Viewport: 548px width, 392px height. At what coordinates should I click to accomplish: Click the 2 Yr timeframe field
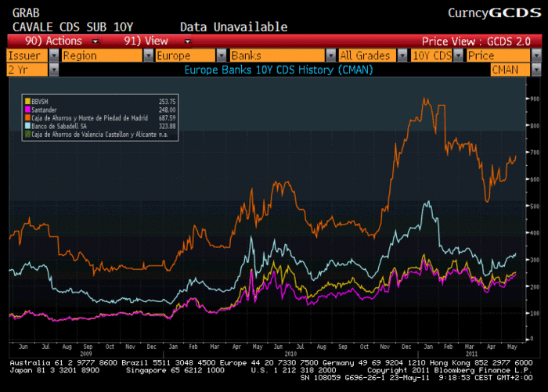pyautogui.click(x=27, y=70)
